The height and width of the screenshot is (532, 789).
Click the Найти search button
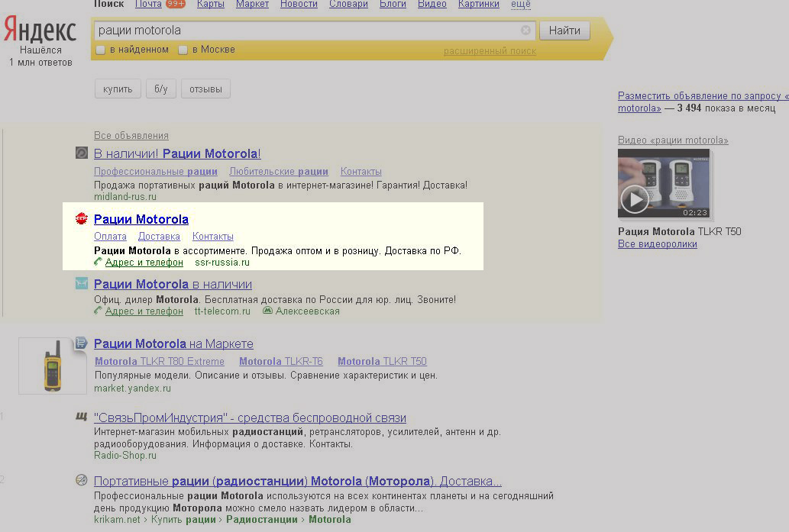564,31
